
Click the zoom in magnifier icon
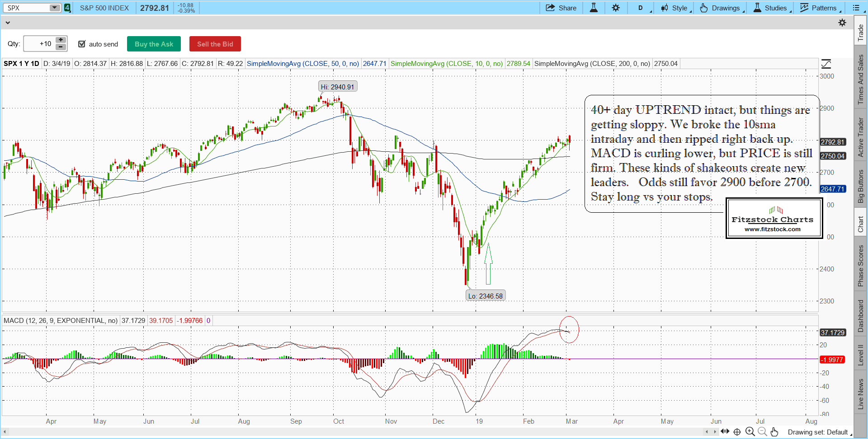pos(750,432)
